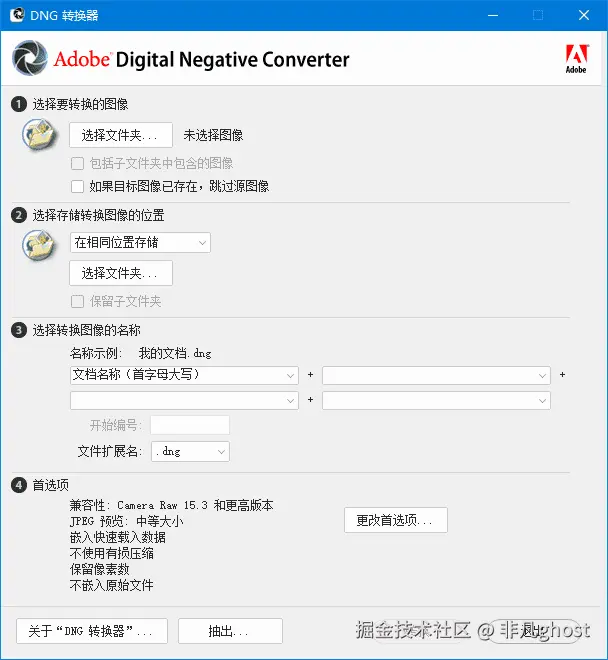This screenshot has width=608, height=660.
Task: Open the 在相同位置存储 dropdown
Action: [x=140, y=243]
